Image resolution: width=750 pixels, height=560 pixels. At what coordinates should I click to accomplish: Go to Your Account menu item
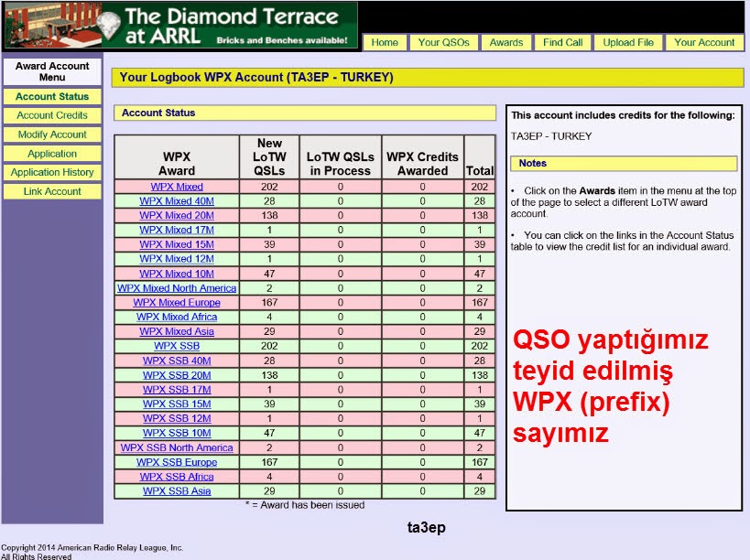tap(704, 42)
